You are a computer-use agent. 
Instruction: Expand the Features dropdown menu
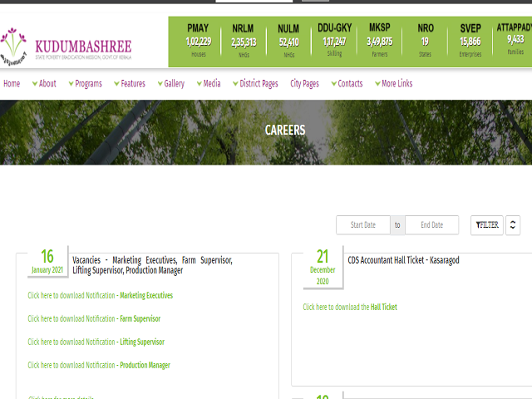click(x=130, y=83)
